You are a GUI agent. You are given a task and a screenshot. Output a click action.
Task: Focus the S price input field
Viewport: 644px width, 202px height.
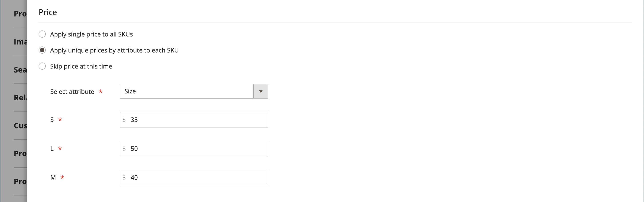(194, 120)
